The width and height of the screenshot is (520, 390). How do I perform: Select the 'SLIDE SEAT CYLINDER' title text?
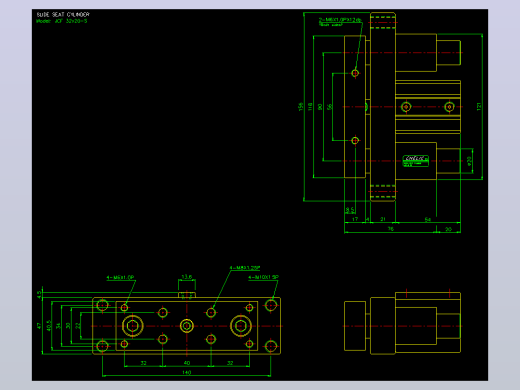tap(63, 15)
